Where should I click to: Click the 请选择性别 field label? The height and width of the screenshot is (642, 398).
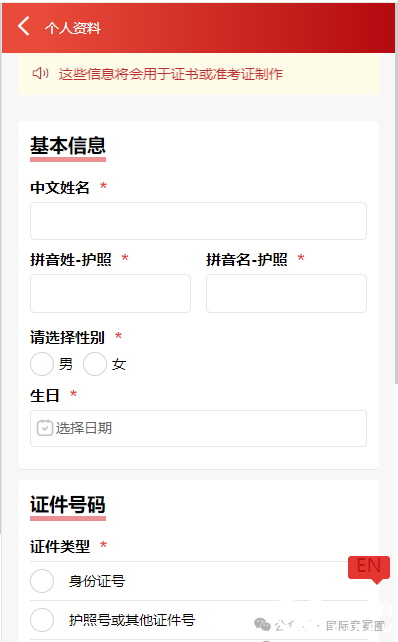coord(68,337)
